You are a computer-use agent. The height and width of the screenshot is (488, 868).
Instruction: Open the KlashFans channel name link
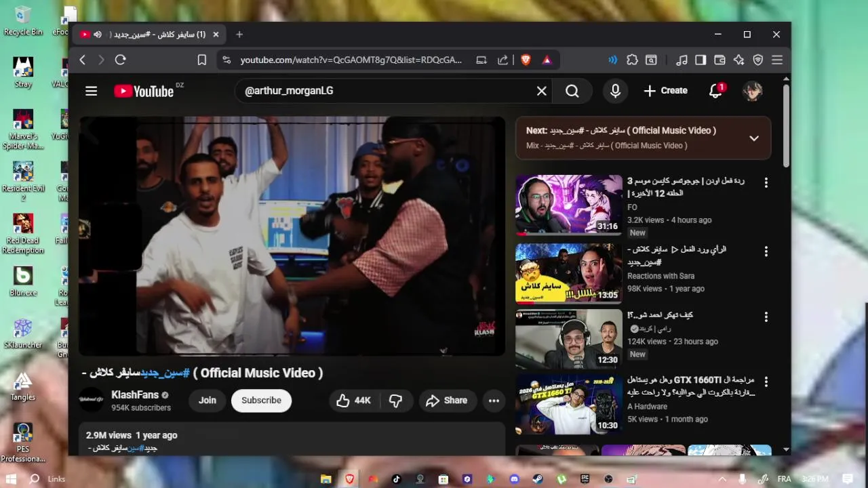(135, 394)
